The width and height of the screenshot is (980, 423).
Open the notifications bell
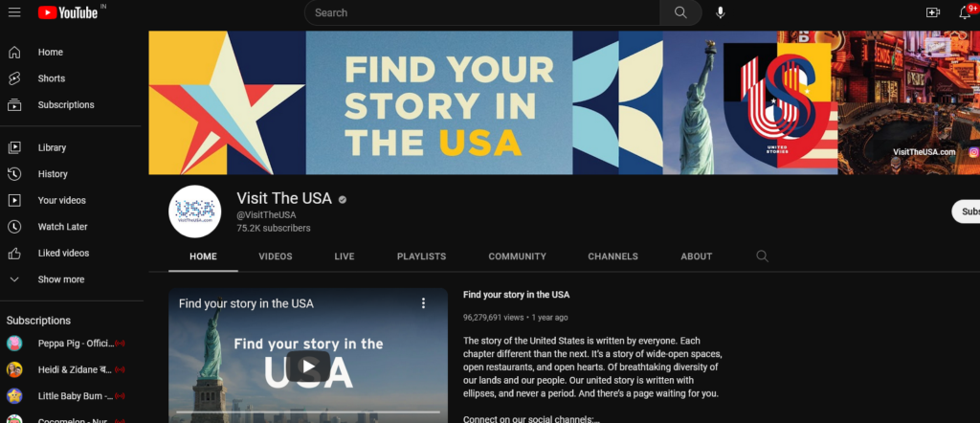pos(965,12)
